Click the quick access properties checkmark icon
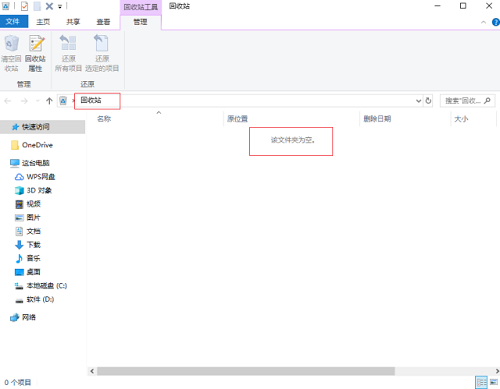This screenshot has height=389, width=500. click(24, 6)
